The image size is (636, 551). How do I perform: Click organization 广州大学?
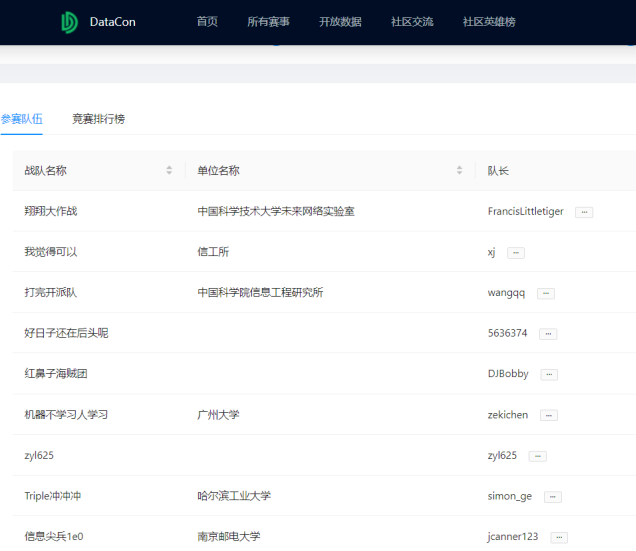[219, 415]
